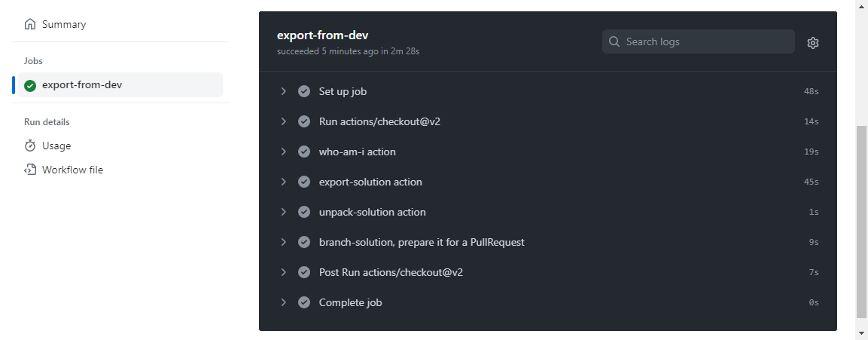Click the export-from-dev log panel heading
The height and width of the screenshot is (340, 868).
pyautogui.click(x=323, y=35)
